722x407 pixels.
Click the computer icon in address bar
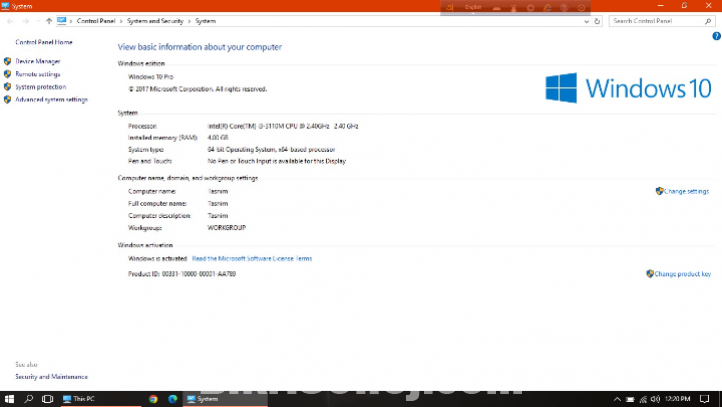pos(62,21)
